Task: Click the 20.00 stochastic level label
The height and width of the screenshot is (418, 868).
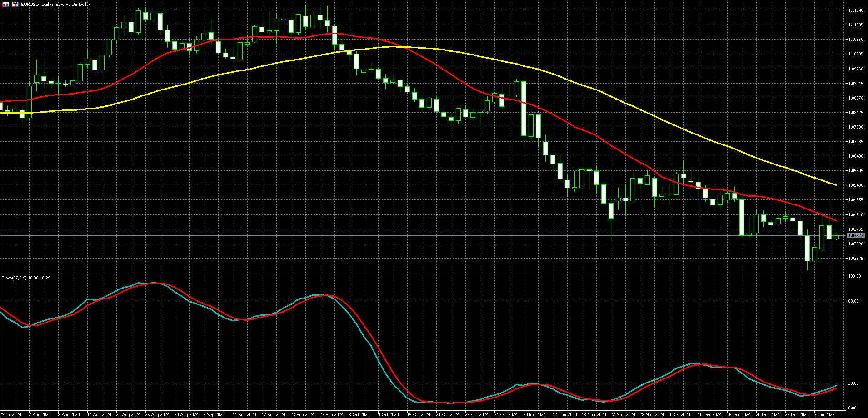Action: (853, 383)
